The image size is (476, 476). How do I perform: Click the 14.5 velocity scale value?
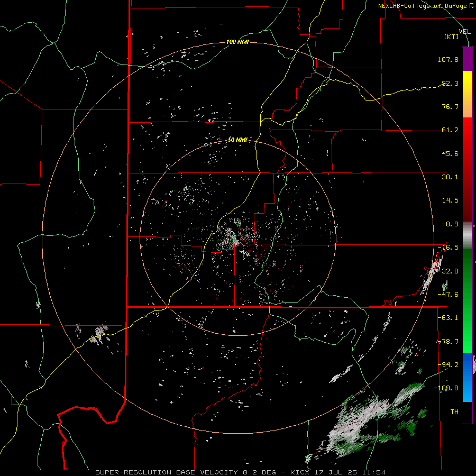[x=450, y=200]
